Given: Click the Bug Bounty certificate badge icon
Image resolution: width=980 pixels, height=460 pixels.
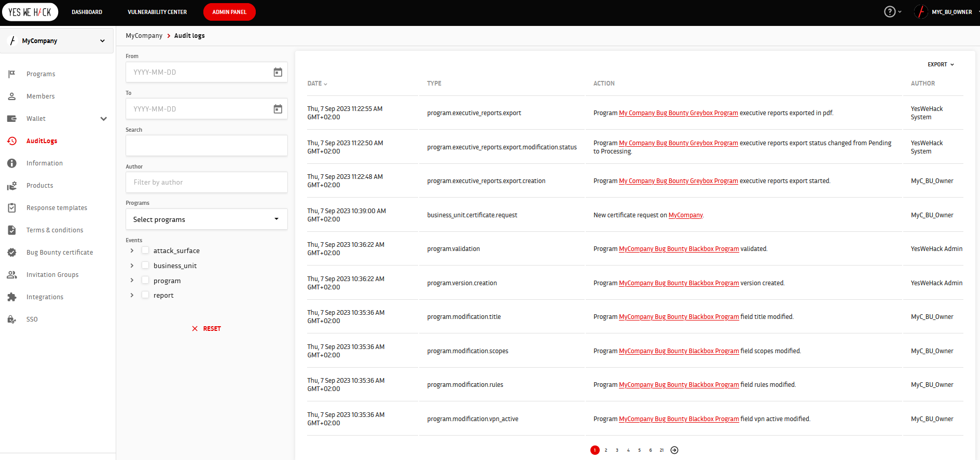Looking at the screenshot, I should pos(12,253).
